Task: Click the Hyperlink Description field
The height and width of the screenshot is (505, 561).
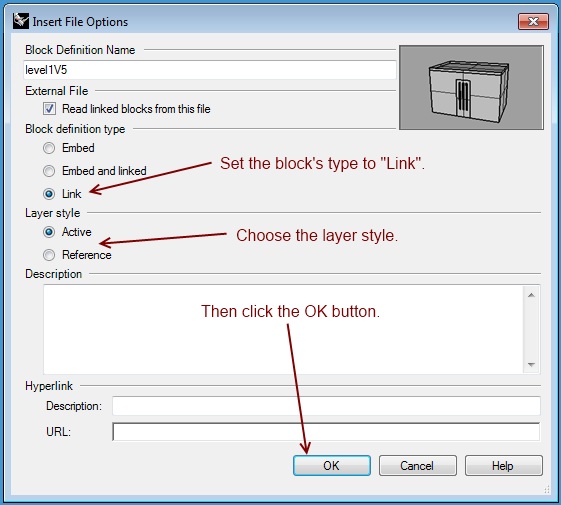Action: point(326,406)
